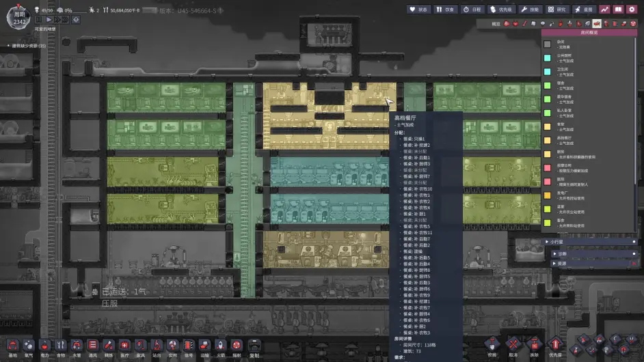The width and height of the screenshot is (644, 362).
Task: Open the colony report graph icon
Action: pyautogui.click(x=604, y=10)
